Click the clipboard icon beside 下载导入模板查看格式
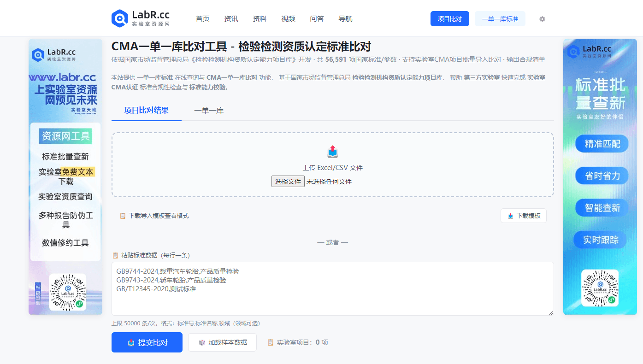 pyautogui.click(x=123, y=216)
